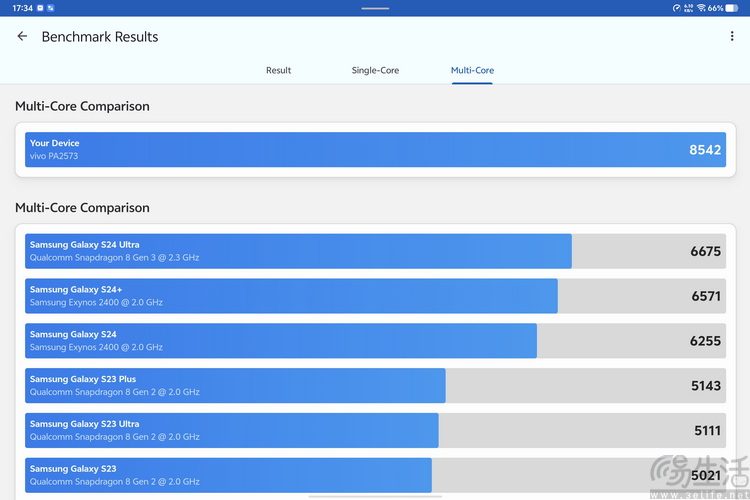Tap the 17:34 clock in status bar
This screenshot has width=750, height=500.
(x=22, y=8)
